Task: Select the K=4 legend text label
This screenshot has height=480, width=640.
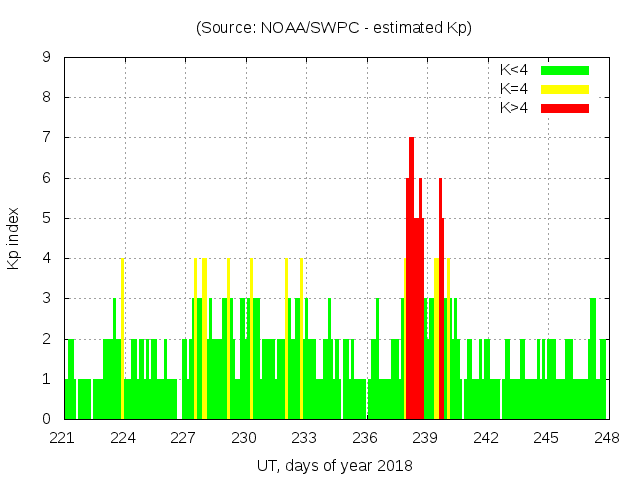Action: [x=515, y=89]
